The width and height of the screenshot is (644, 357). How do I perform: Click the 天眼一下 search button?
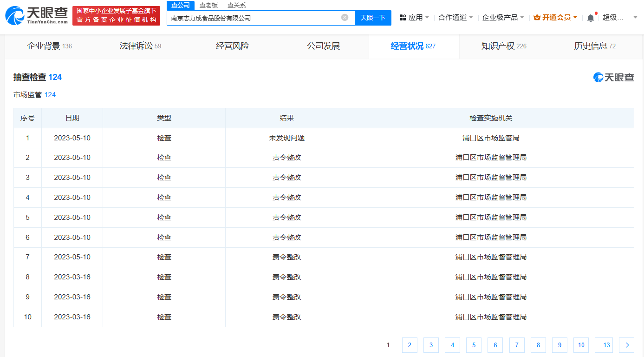(x=374, y=17)
